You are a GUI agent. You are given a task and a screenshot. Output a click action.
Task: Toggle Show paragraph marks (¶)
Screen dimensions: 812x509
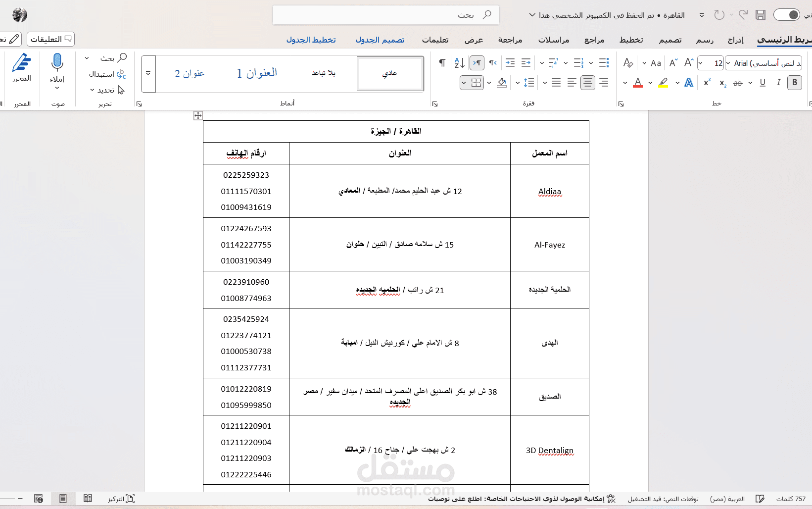(442, 63)
